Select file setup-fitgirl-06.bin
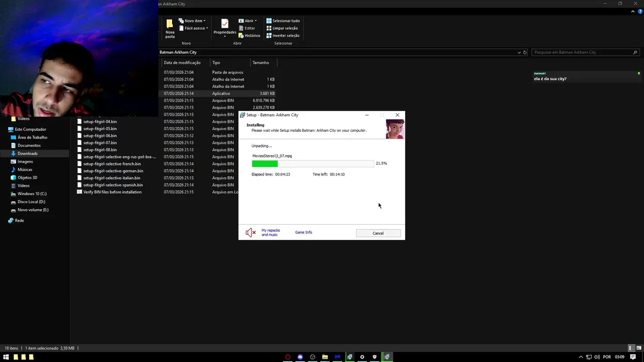This screenshot has height=362, width=644. [100, 136]
